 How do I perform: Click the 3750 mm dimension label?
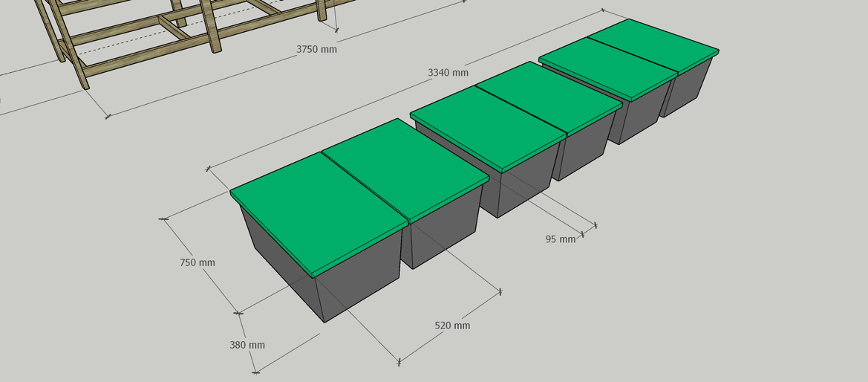[316, 49]
